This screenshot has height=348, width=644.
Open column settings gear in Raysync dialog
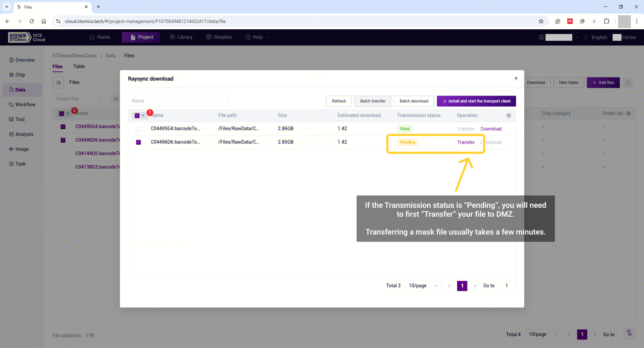(509, 116)
